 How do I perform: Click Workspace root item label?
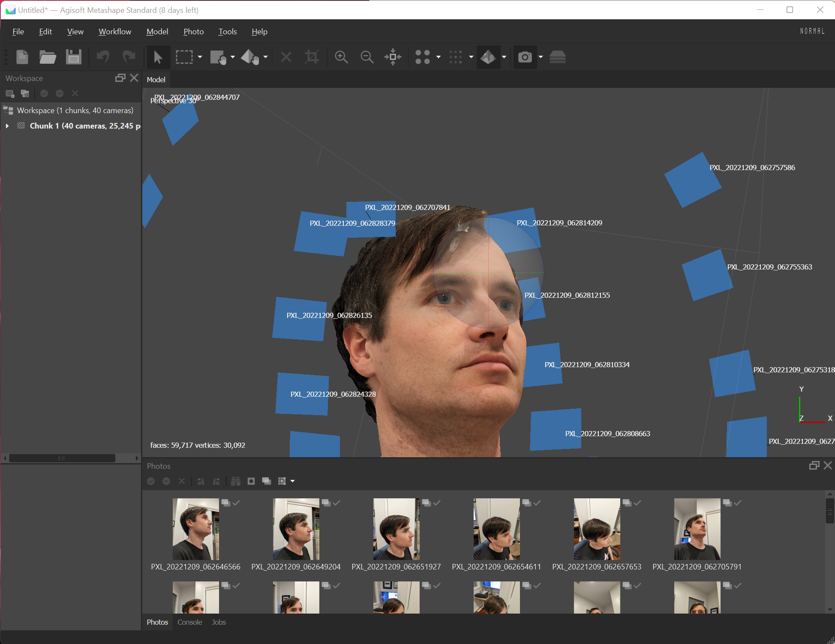pos(75,111)
